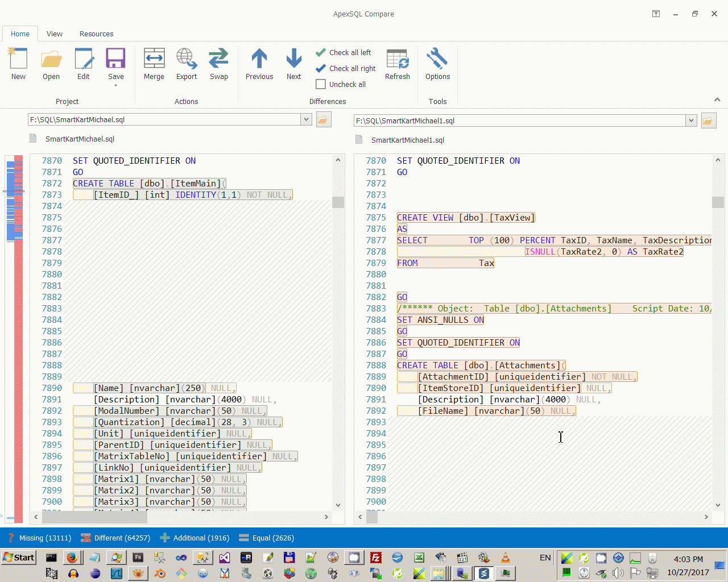728x582 pixels.
Task: Go to Previous difference
Action: pos(259,59)
